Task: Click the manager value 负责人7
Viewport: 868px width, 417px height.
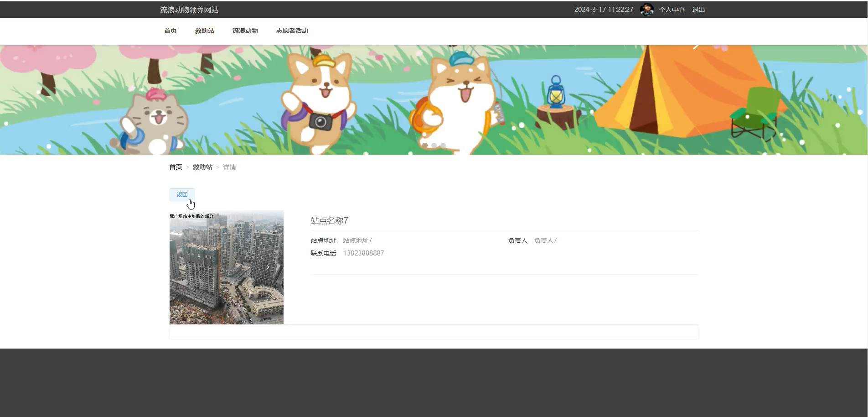Action: click(x=546, y=240)
